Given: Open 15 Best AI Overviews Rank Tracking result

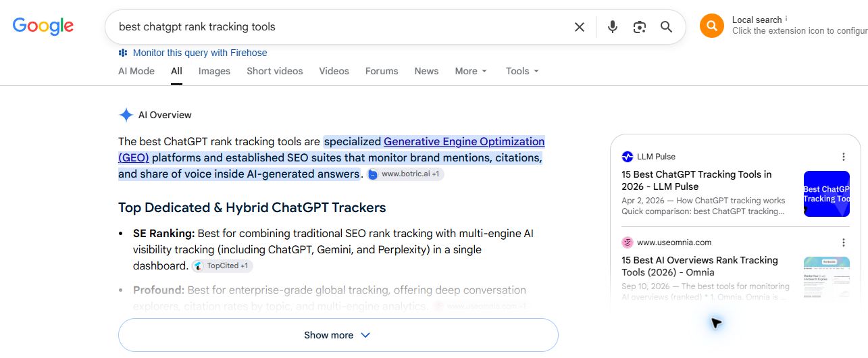Looking at the screenshot, I should (x=700, y=266).
